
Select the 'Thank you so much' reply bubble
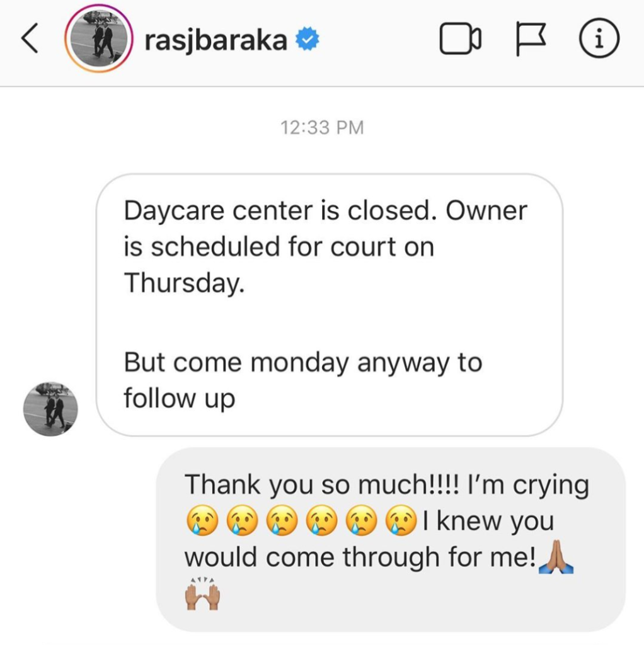coord(391,539)
